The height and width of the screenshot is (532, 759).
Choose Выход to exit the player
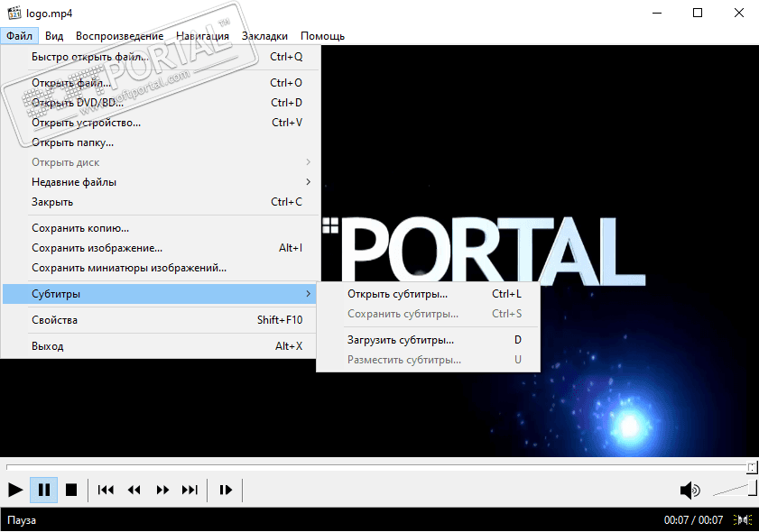[x=160, y=346]
